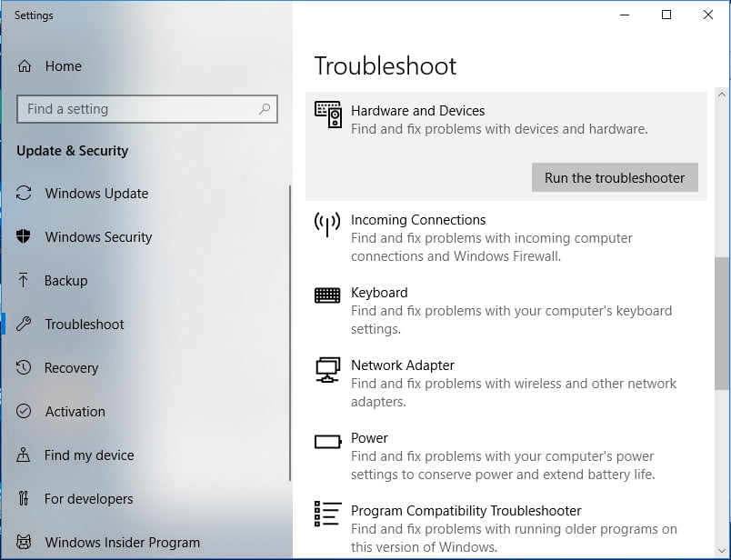Image resolution: width=731 pixels, height=560 pixels.
Task: Select Troubleshoot in the sidebar
Action: [x=85, y=325]
